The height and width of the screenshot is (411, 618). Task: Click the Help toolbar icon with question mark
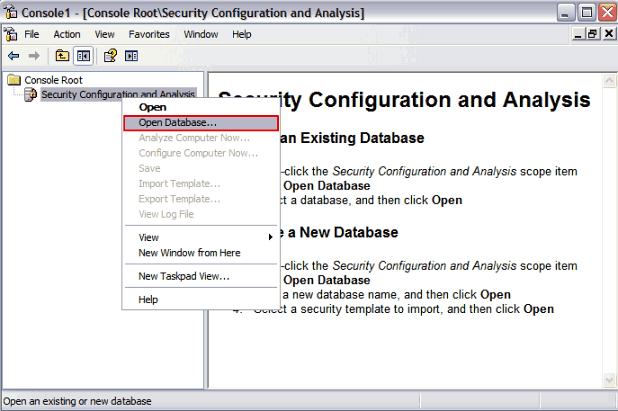coord(110,55)
